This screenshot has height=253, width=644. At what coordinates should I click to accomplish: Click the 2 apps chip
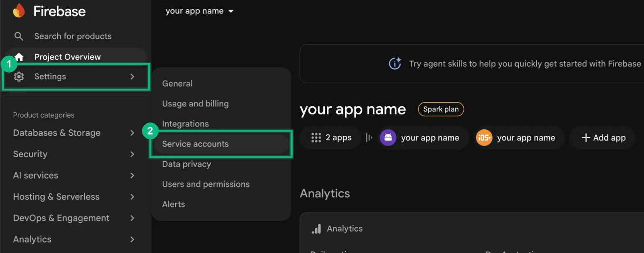(331, 138)
